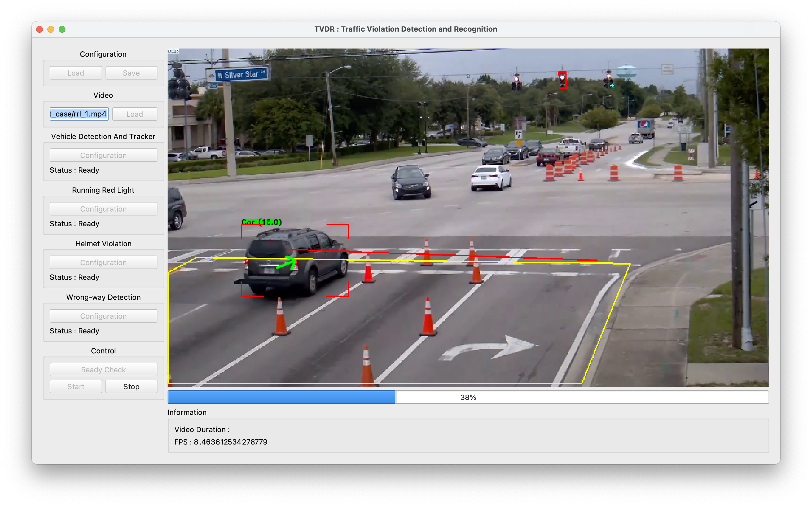Viewport: 812px width, 506px height.
Task: Click the Video Load button
Action: [135, 114]
